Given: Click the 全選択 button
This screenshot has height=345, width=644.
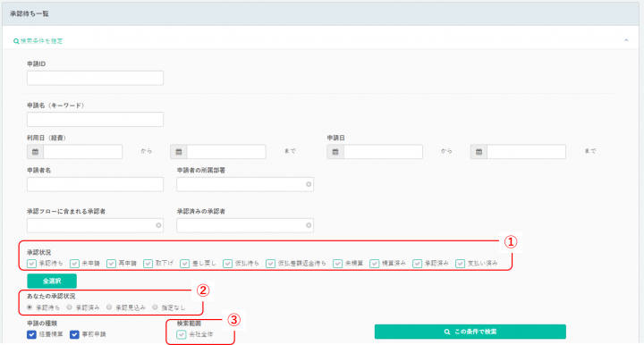Looking at the screenshot, I should 52,281.
